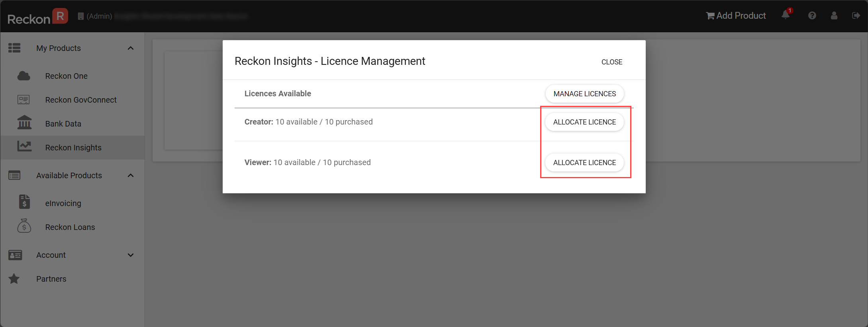This screenshot has height=327, width=868.
Task: Open Reckon GovConnect in sidebar
Action: pyautogui.click(x=81, y=100)
